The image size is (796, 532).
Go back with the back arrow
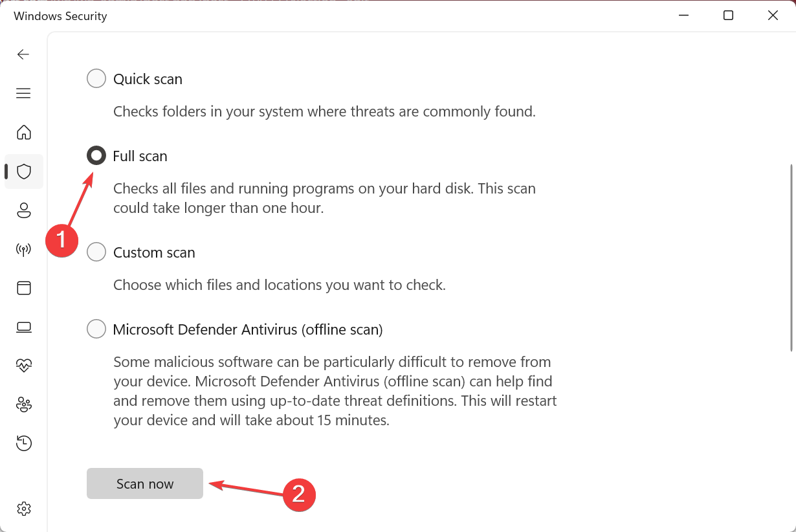coord(23,54)
